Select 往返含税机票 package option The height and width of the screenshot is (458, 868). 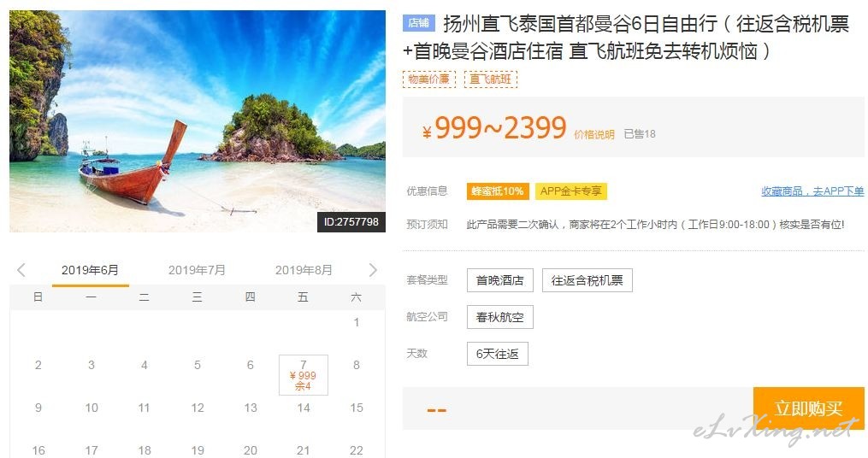click(588, 280)
